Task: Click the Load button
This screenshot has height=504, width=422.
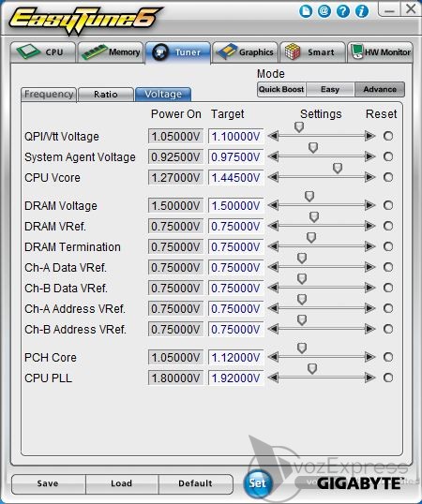Action: point(122,483)
